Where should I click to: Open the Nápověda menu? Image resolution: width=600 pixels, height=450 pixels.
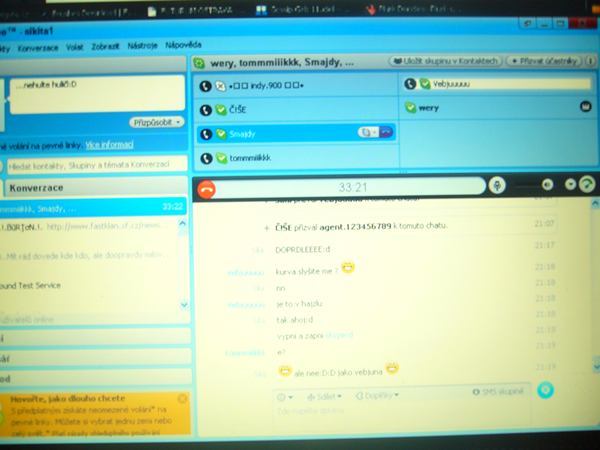(x=183, y=45)
